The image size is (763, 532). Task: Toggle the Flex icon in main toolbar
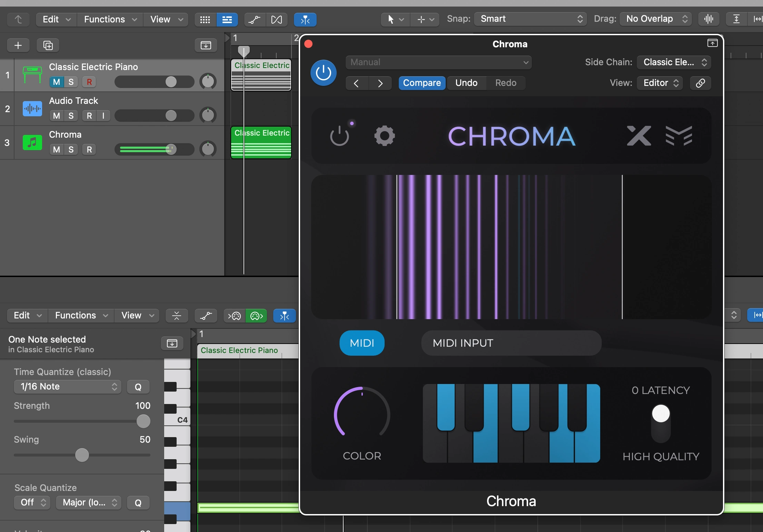[x=276, y=20]
